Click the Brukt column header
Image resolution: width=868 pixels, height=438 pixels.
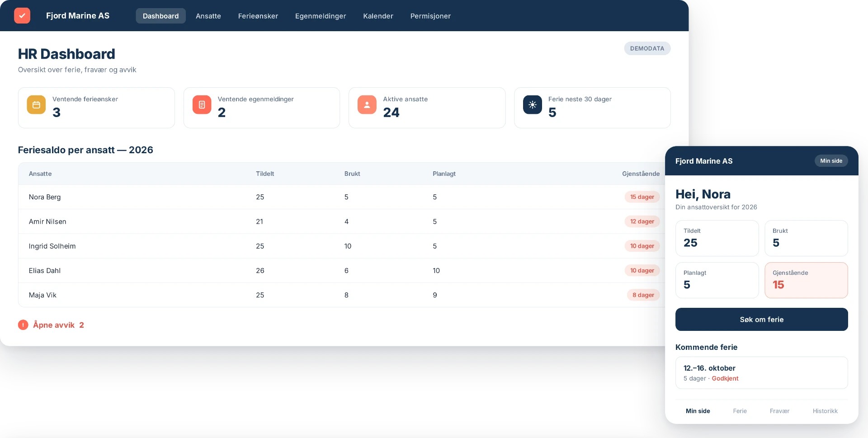[352, 174]
